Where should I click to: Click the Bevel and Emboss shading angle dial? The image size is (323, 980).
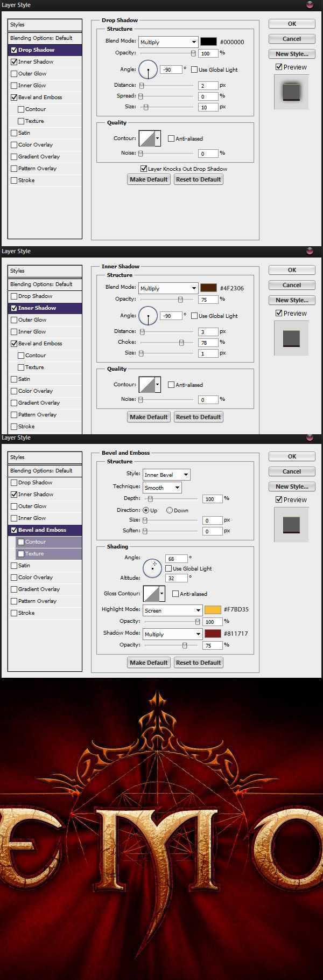[x=152, y=567]
